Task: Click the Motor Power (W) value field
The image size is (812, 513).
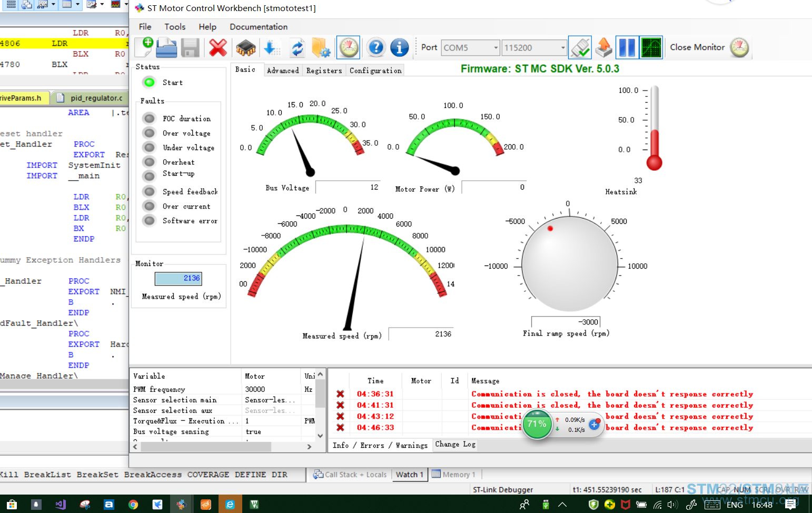Action: (494, 187)
